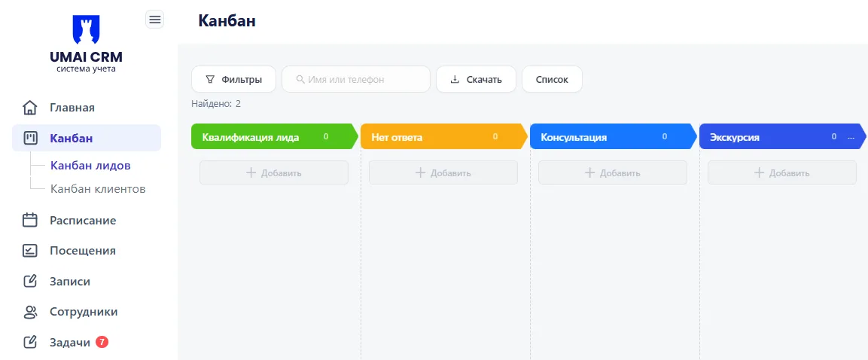Image resolution: width=868 pixels, height=360 pixels.
Task: Click the Задачи sidebar icon
Action: point(30,342)
